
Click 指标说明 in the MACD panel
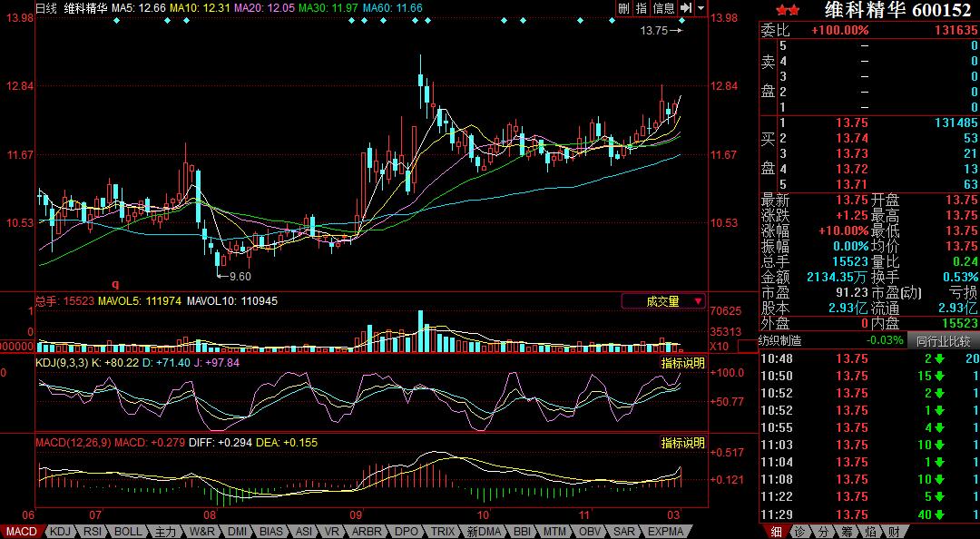(x=682, y=443)
